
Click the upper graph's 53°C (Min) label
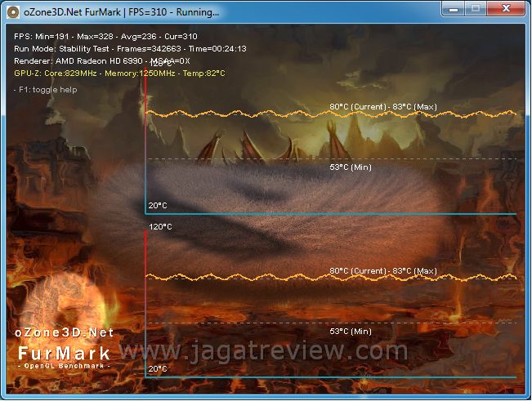coord(351,167)
